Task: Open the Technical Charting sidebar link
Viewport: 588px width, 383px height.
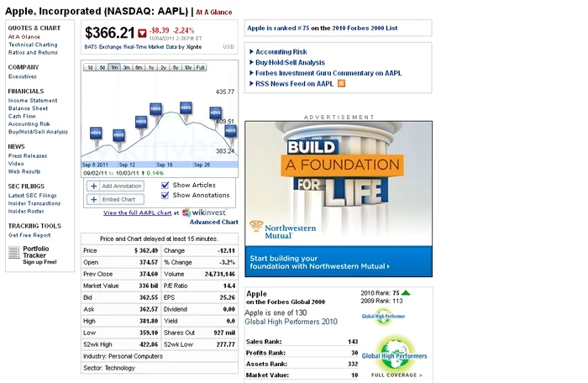Action: click(33, 45)
